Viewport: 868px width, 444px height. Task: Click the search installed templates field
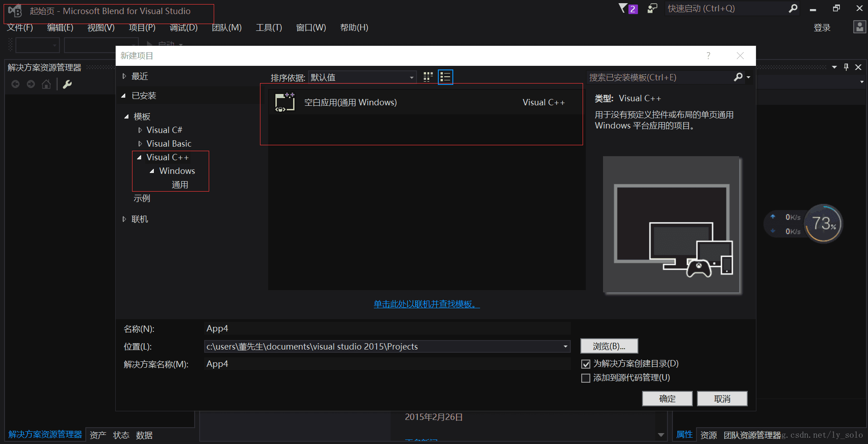[x=660, y=77]
